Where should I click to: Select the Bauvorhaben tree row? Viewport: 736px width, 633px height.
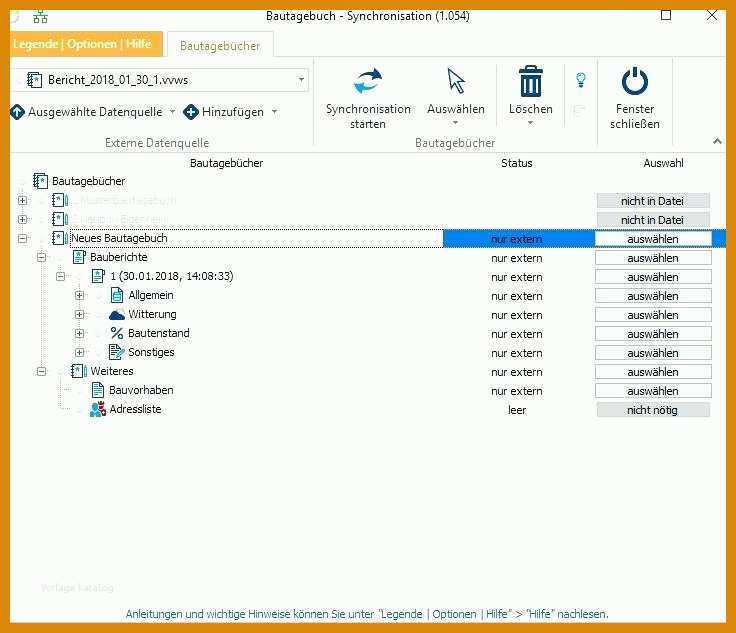(141, 390)
